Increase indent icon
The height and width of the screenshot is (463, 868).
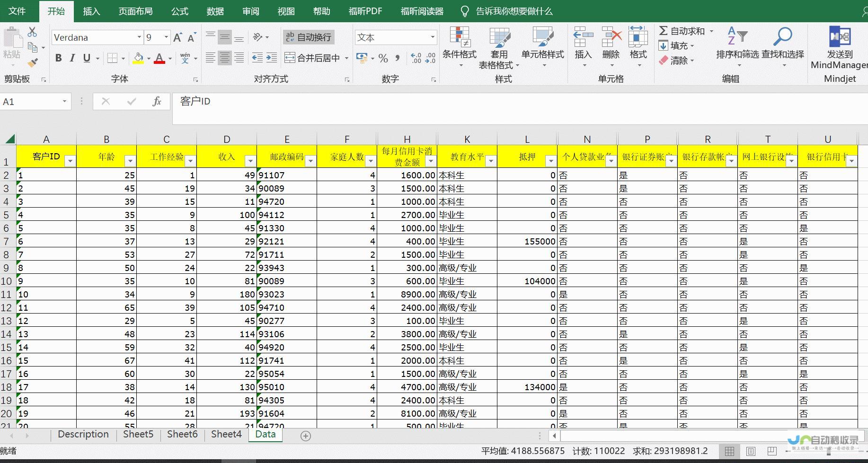click(x=272, y=58)
